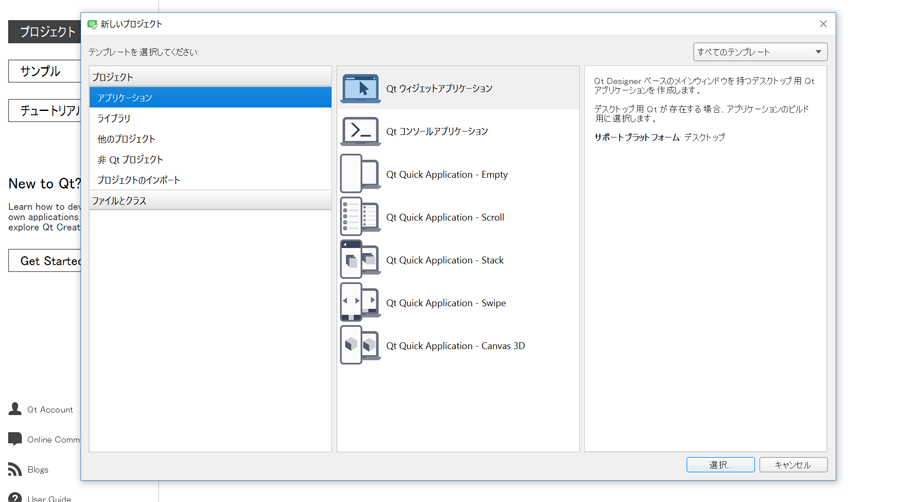Open the Online Community link

coord(54,440)
